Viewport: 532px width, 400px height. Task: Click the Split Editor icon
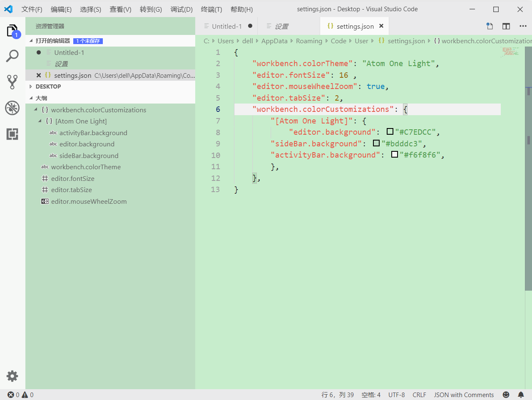506,26
